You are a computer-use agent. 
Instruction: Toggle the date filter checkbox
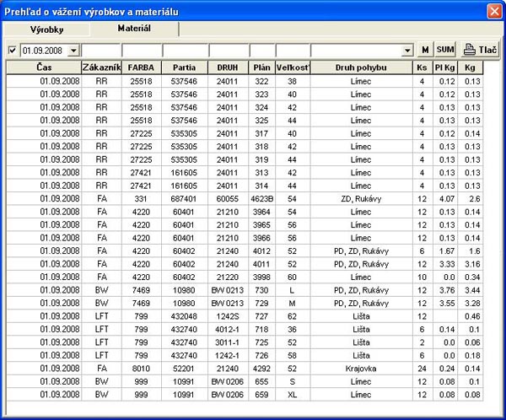[x=12, y=51]
